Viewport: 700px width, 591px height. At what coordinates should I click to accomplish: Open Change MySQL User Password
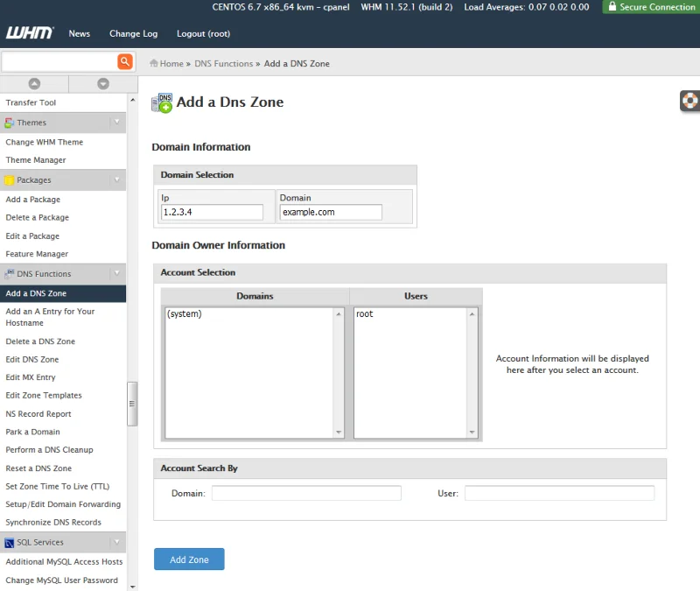click(61, 580)
